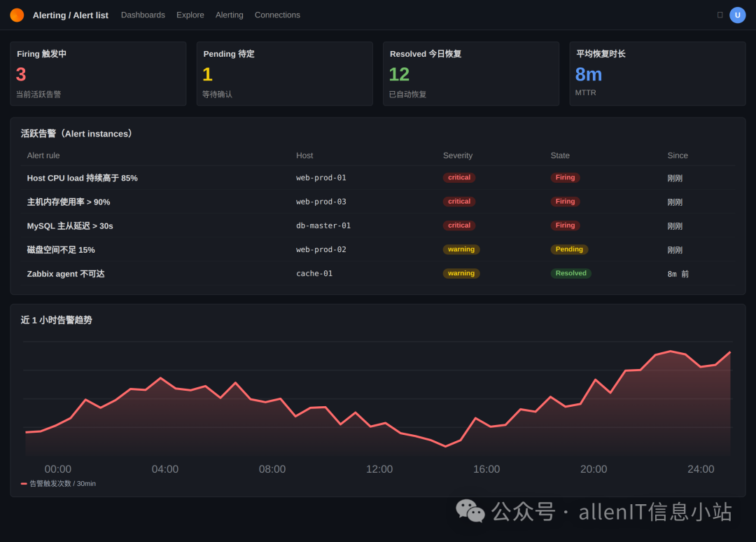The image size is (756, 542).
Task: Click host db-master-01
Action: [323, 225]
